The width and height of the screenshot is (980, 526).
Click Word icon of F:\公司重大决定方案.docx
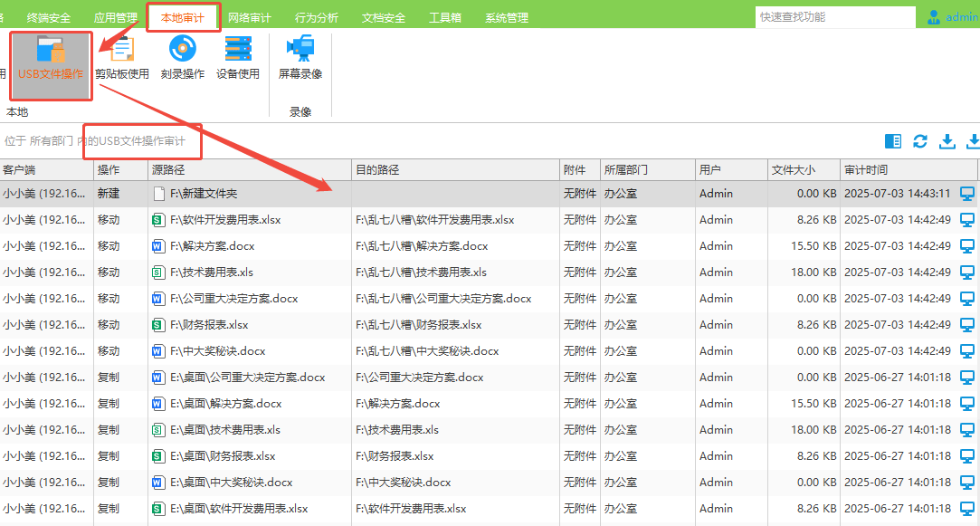[158, 299]
